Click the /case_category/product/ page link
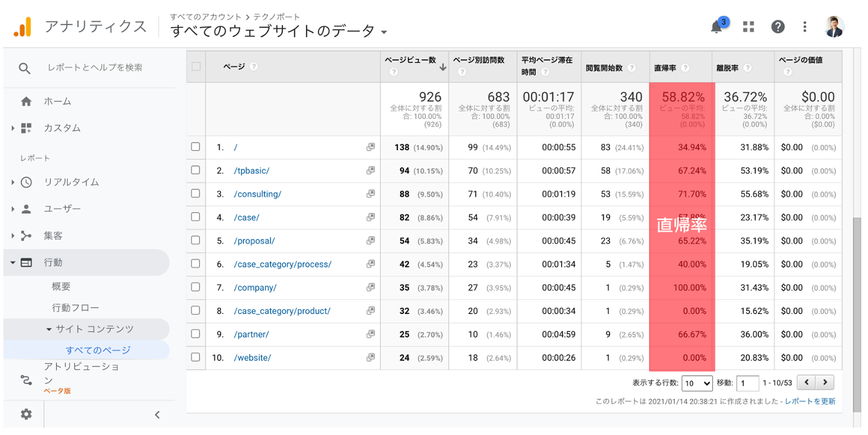This screenshot has width=868, height=435. point(282,311)
